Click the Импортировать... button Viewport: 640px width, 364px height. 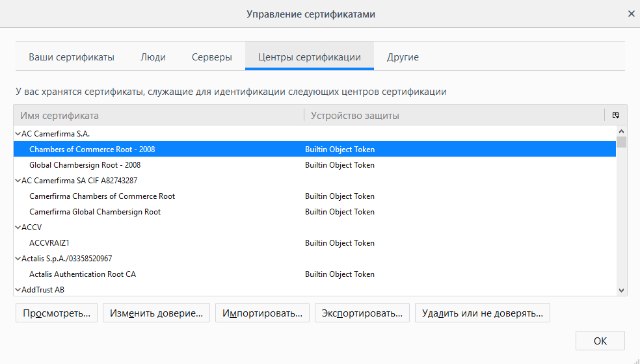[262, 313]
